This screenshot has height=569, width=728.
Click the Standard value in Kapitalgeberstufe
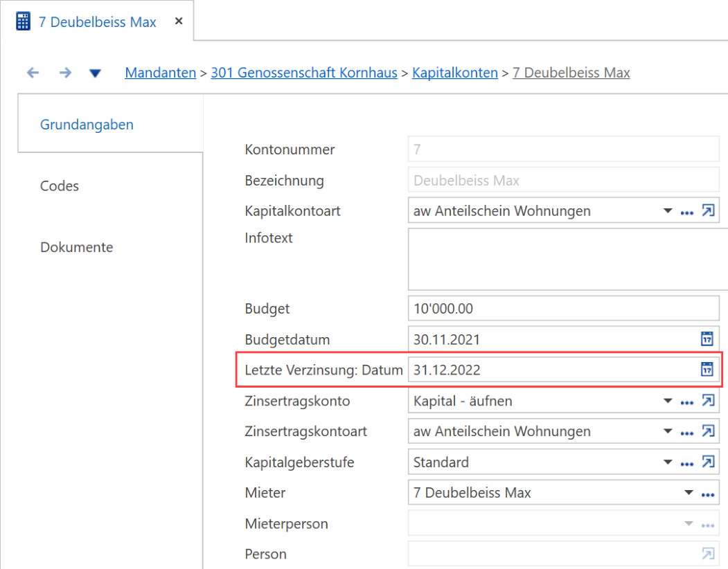pos(441,462)
